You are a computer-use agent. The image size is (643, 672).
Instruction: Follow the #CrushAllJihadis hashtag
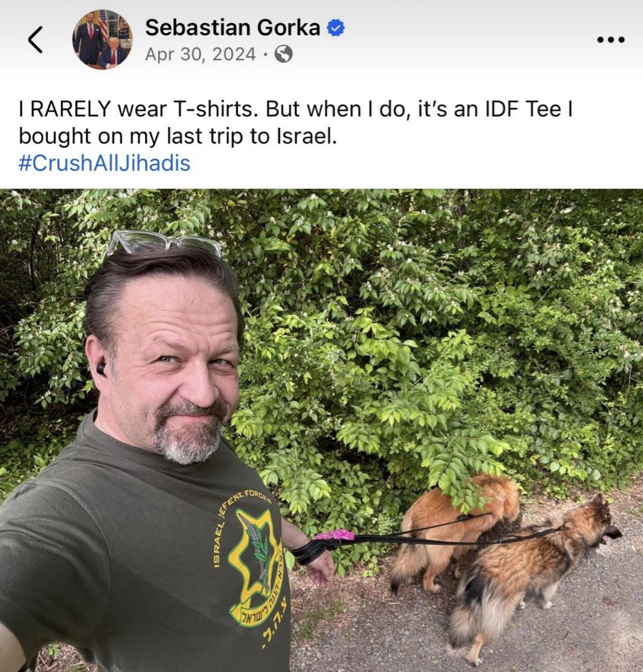click(x=105, y=164)
